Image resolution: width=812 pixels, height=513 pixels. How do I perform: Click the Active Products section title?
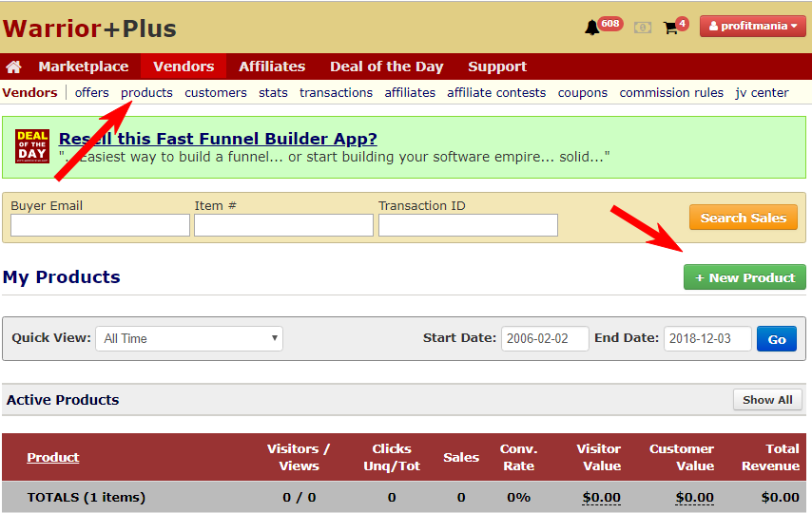pos(63,400)
